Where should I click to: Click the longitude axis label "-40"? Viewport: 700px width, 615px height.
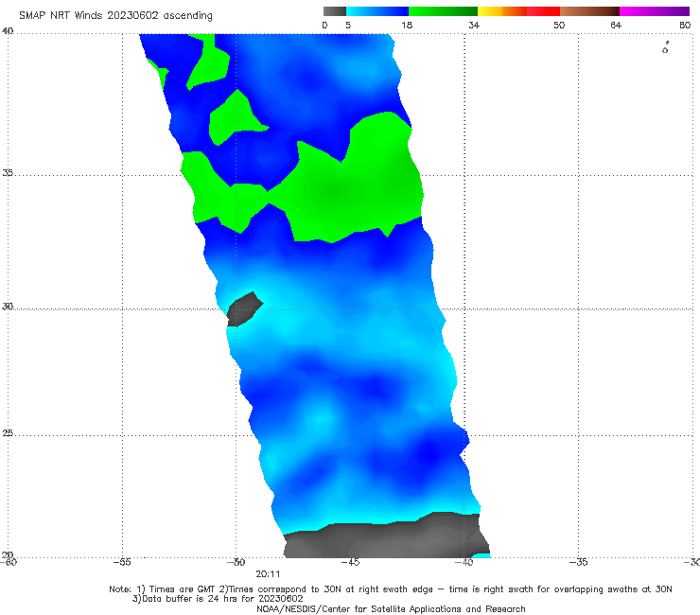point(464,562)
